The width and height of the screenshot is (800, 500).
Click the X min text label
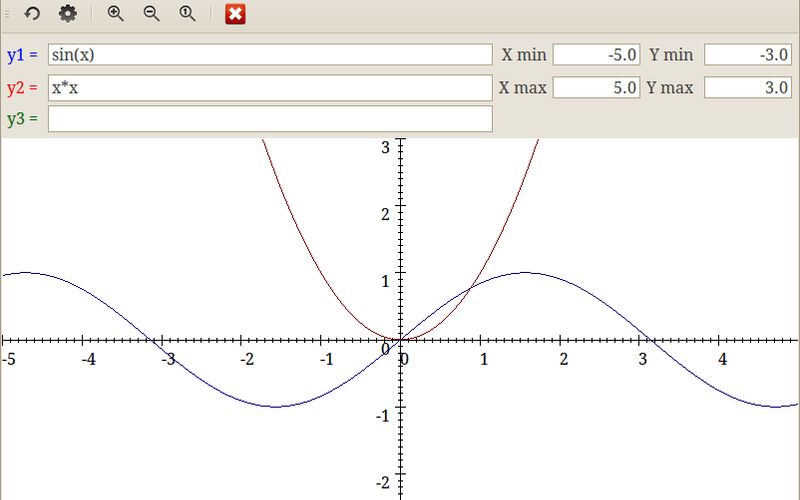click(524, 55)
